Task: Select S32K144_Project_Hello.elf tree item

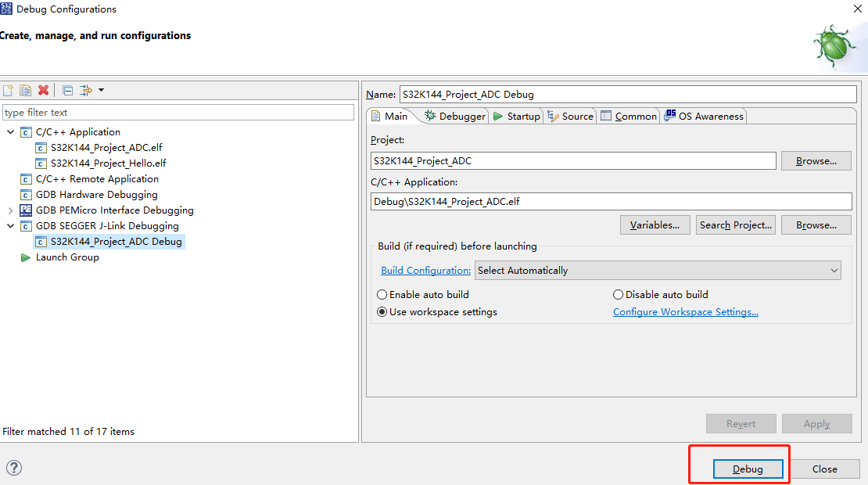Action: pyautogui.click(x=109, y=163)
